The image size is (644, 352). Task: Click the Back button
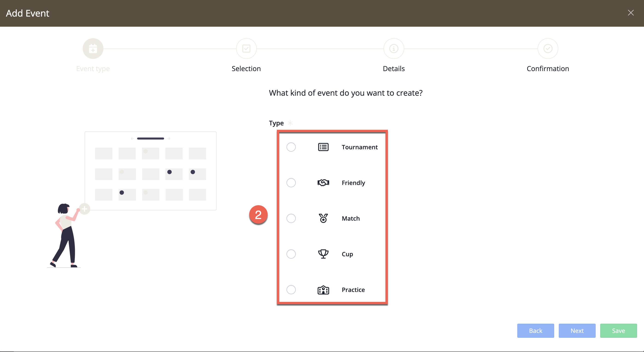536,331
